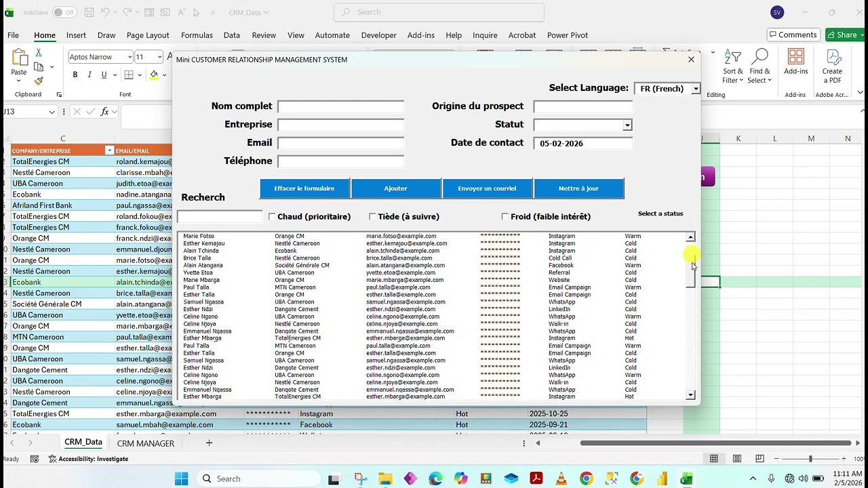Toggle Italic formatting in the ribbon
The image size is (868, 488).
click(90, 75)
